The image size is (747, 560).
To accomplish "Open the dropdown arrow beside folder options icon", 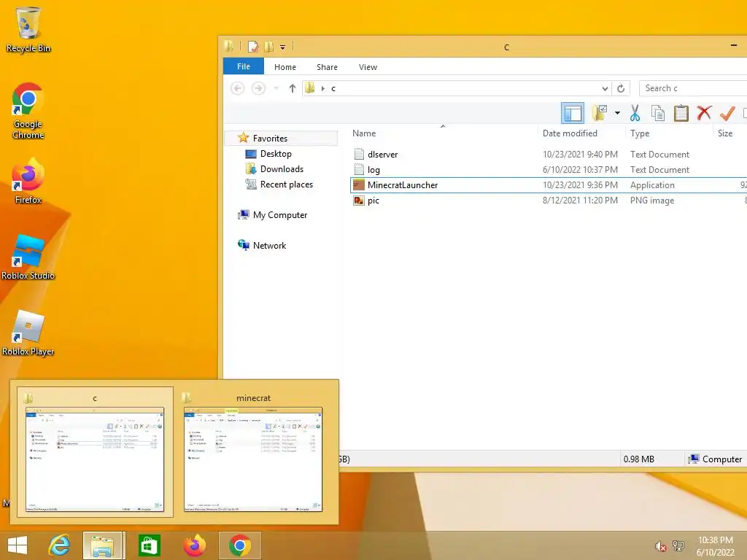I will coord(617,113).
